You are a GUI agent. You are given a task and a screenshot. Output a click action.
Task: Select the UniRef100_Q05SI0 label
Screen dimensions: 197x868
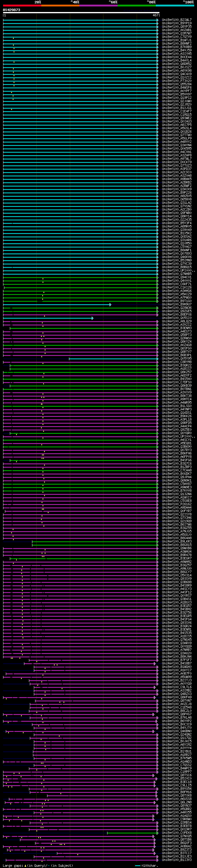coord(177,318)
